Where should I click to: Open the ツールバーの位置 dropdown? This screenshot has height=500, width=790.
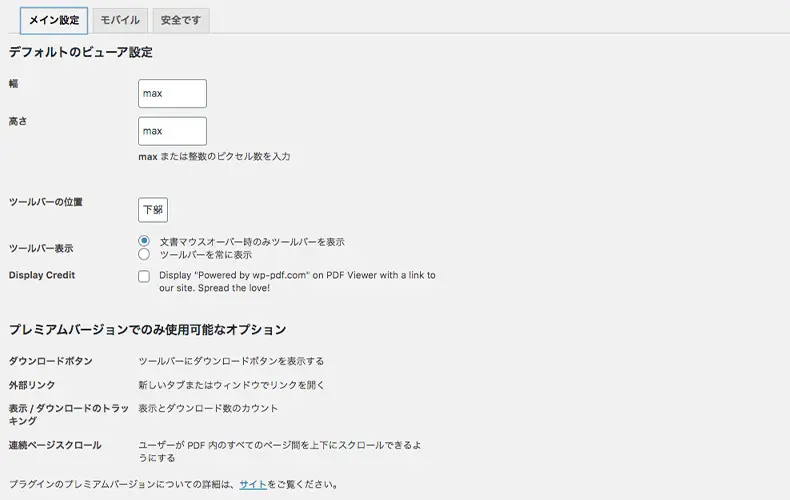pos(153,210)
